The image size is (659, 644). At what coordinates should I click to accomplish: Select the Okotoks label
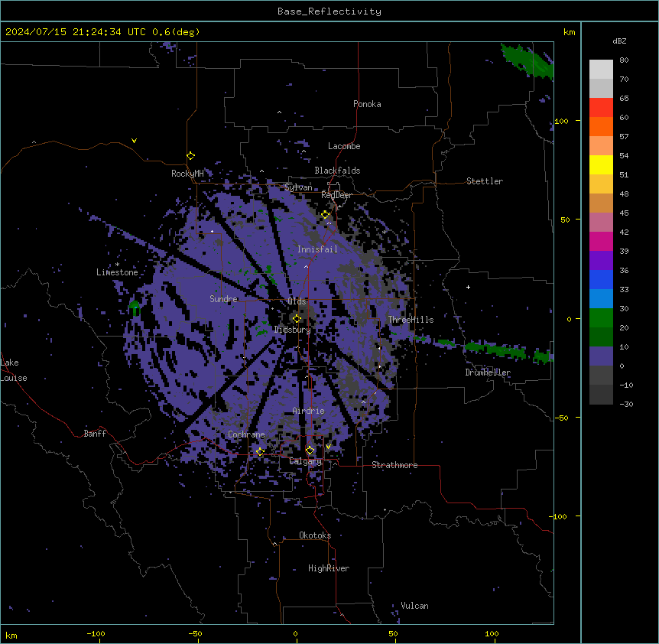(x=315, y=535)
